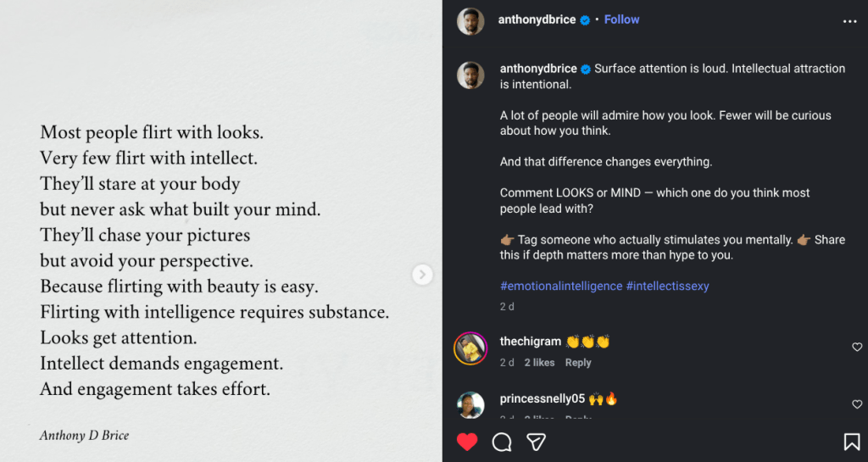The height and width of the screenshot is (462, 868).
Task: Click the Follow button in header
Action: point(621,19)
